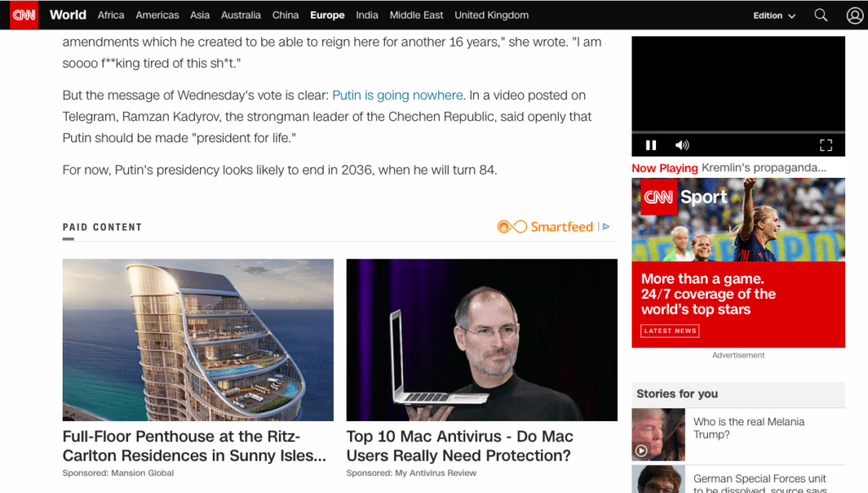Viewport: 868px width, 493px height.
Task: Open the user account profile icon
Action: click(854, 15)
